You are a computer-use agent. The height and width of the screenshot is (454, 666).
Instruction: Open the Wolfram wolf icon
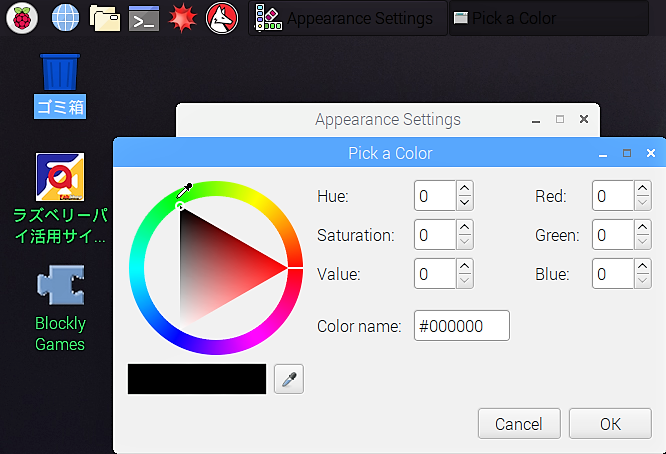(222, 18)
